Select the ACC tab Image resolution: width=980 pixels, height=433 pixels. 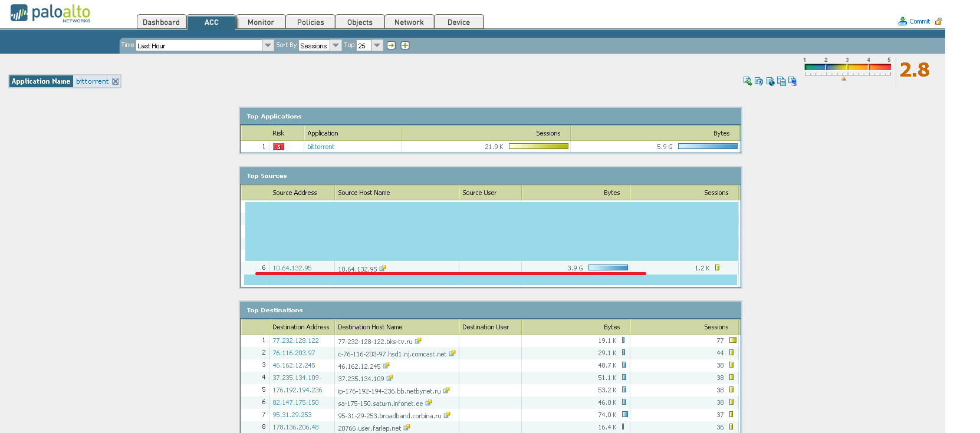coord(212,22)
